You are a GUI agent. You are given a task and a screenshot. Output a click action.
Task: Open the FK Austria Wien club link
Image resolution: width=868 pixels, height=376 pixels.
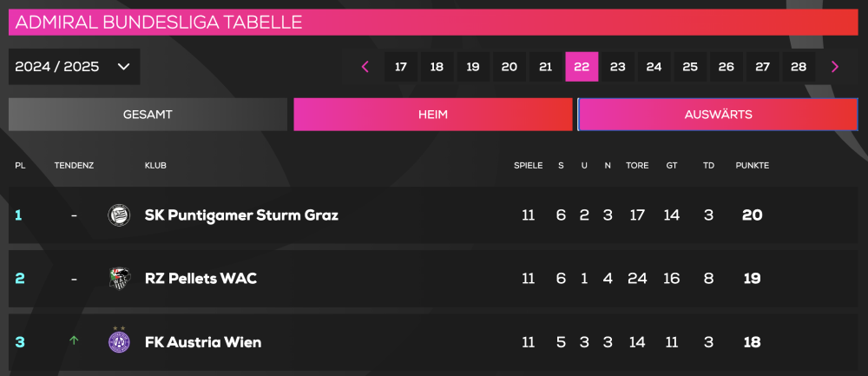pos(202,342)
